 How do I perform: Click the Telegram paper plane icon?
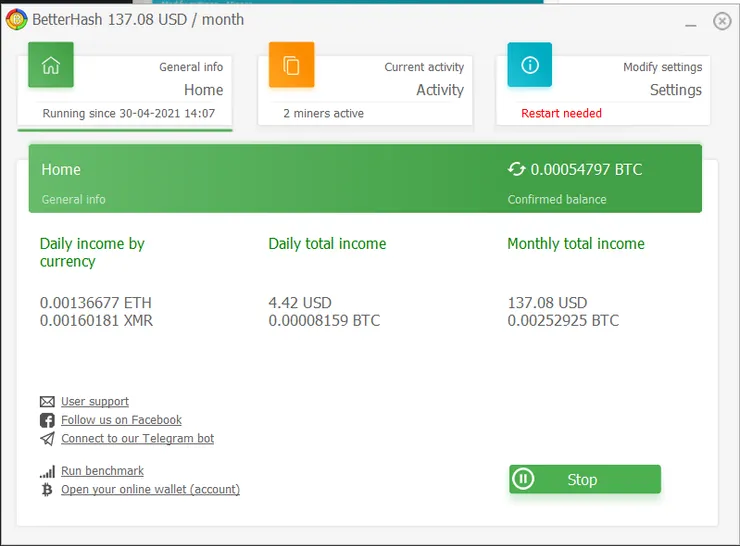(47, 438)
